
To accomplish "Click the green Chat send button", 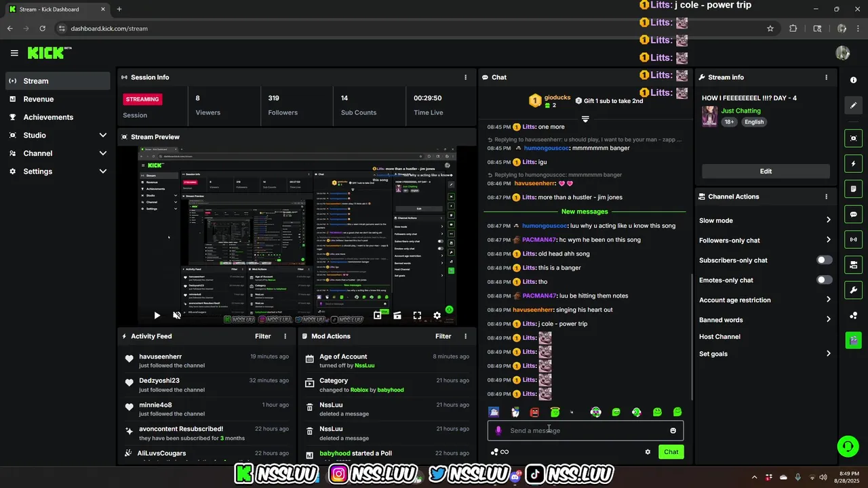I will 671,452.
